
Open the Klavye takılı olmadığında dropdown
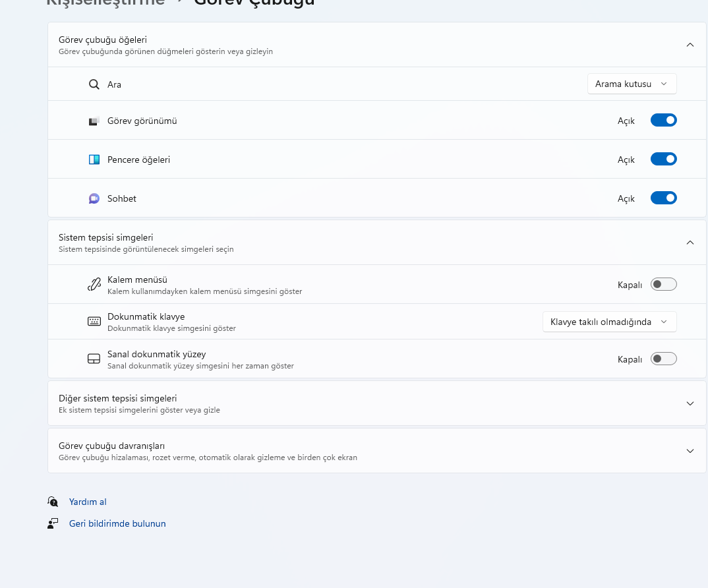[x=609, y=322]
